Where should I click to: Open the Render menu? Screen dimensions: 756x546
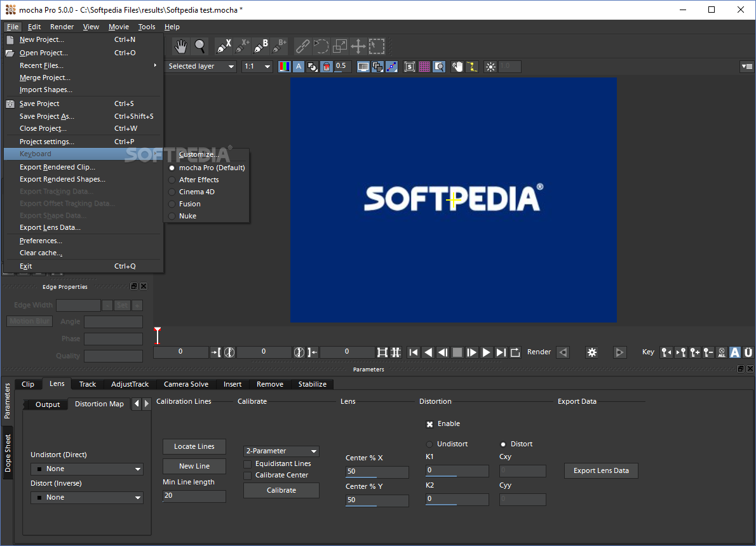click(x=62, y=27)
